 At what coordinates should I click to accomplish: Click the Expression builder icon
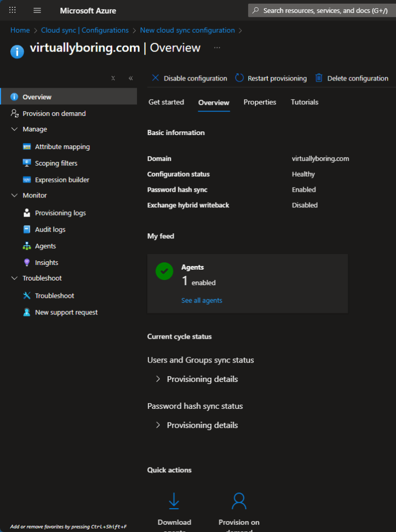click(27, 180)
